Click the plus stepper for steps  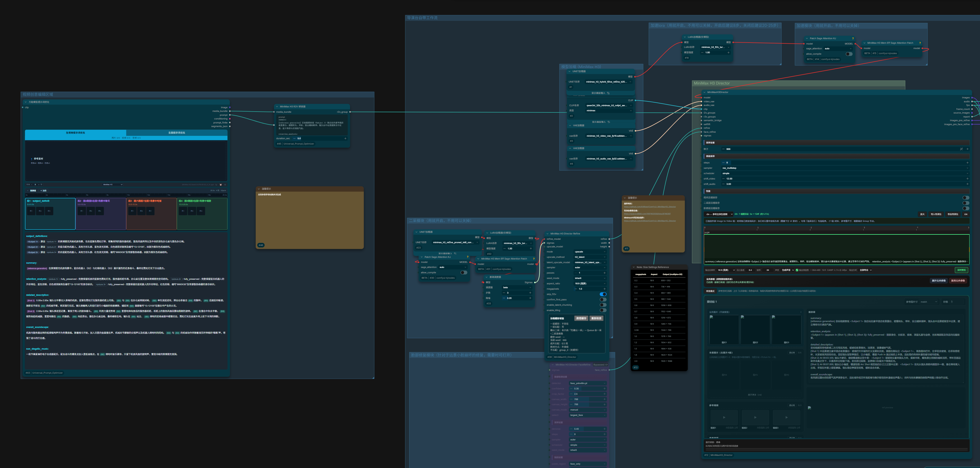967,163
